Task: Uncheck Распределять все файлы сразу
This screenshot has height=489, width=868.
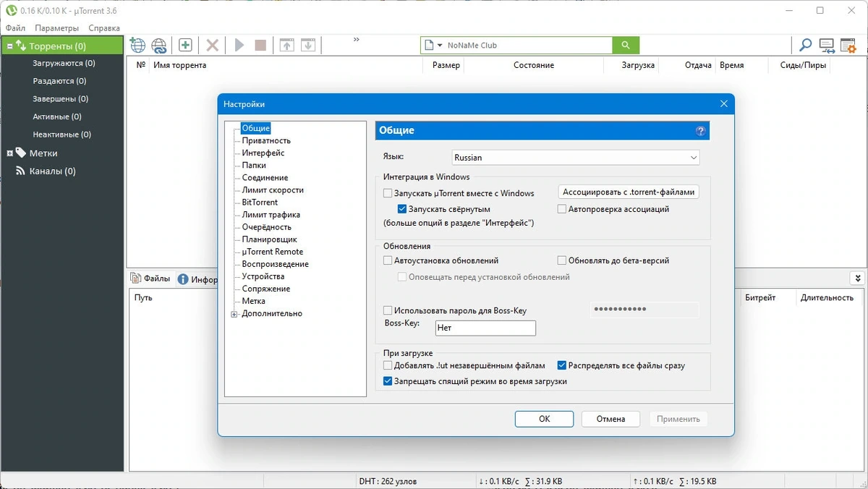Action: pyautogui.click(x=562, y=365)
